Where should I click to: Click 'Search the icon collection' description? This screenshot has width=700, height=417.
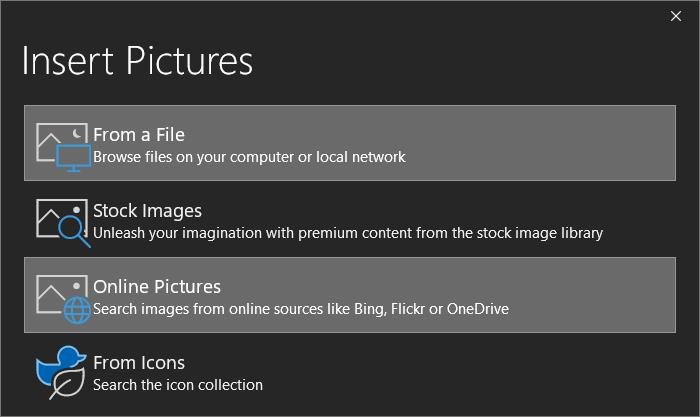tap(178, 385)
